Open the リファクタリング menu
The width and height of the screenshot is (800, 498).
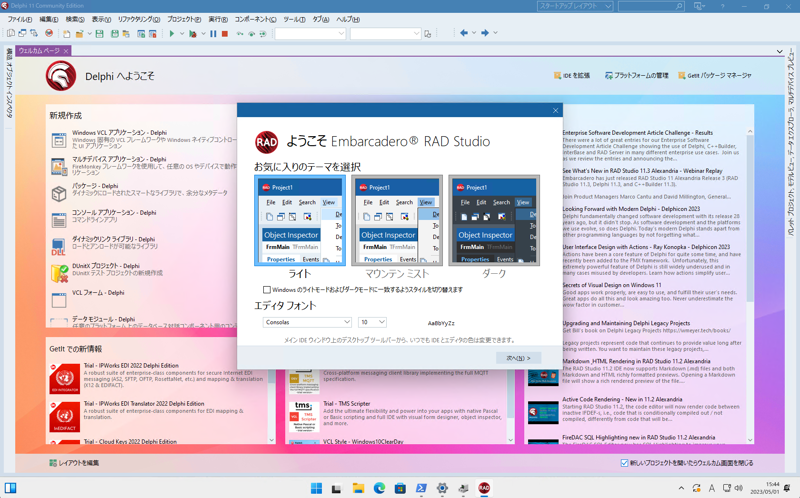(x=139, y=19)
